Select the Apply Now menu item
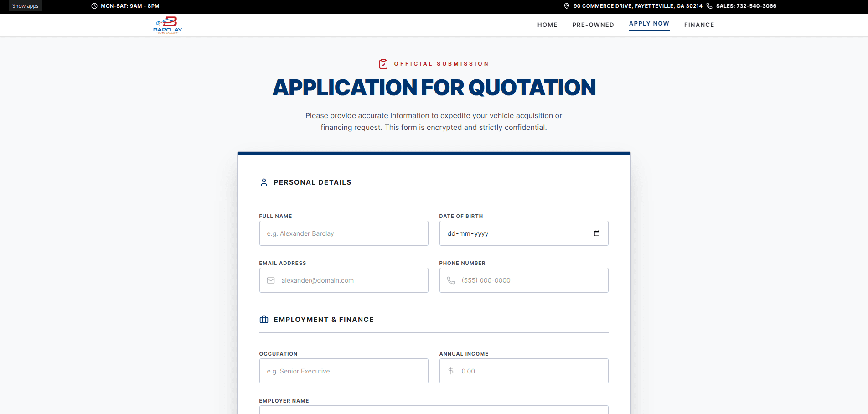This screenshot has width=868, height=414. (x=649, y=24)
